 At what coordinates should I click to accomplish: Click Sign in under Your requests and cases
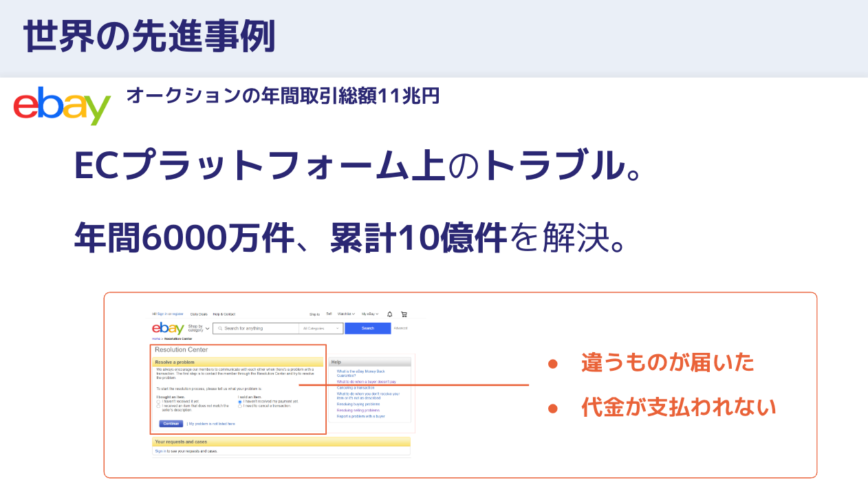pyautogui.click(x=160, y=451)
